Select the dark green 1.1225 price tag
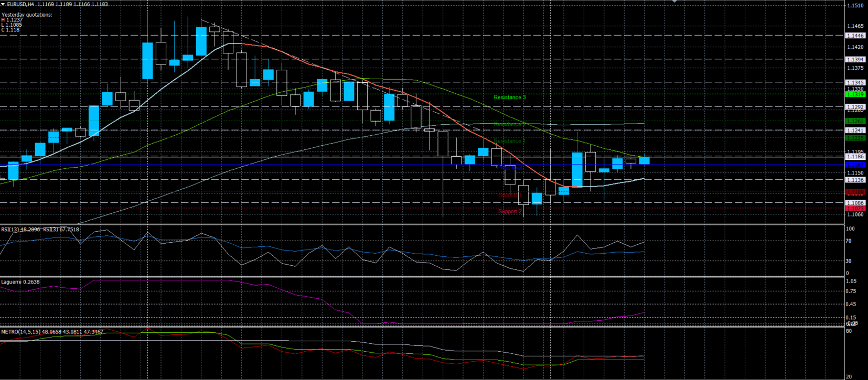Screen dimensions: 868x380 855,138
